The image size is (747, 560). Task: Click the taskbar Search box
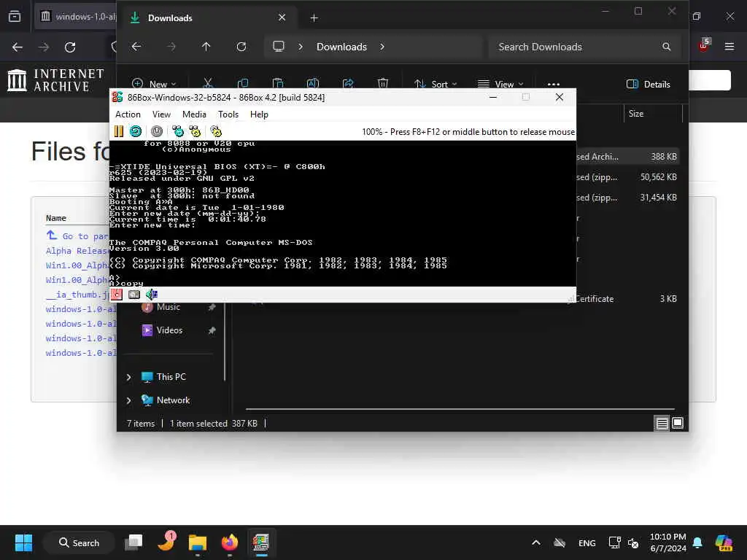click(79, 542)
